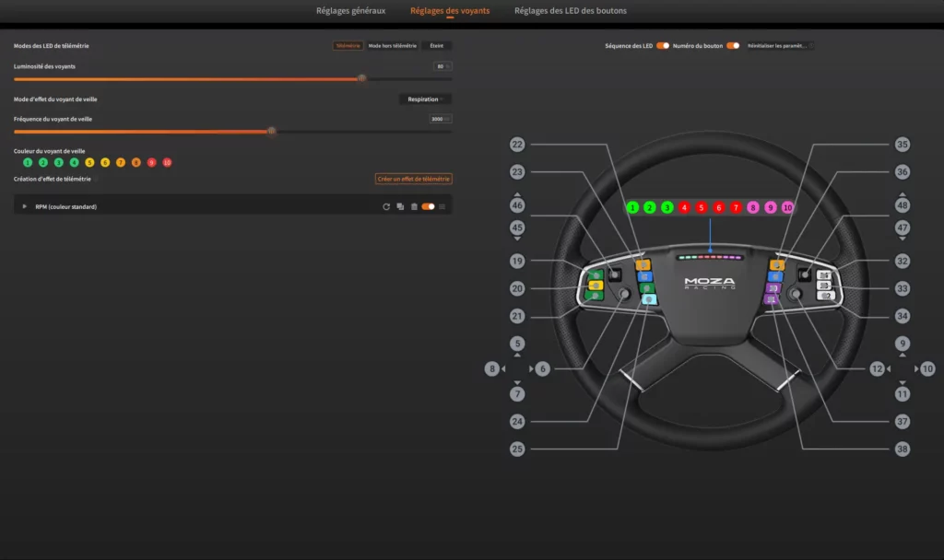The image size is (944, 560).
Task: Pick standby color swatch 1
Action: click(28, 162)
